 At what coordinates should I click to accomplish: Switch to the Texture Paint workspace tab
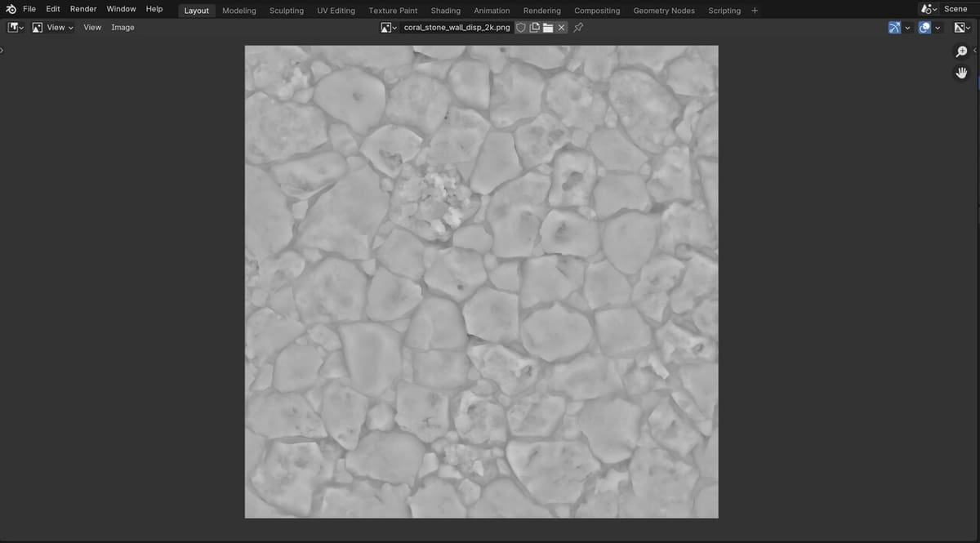[x=393, y=11]
